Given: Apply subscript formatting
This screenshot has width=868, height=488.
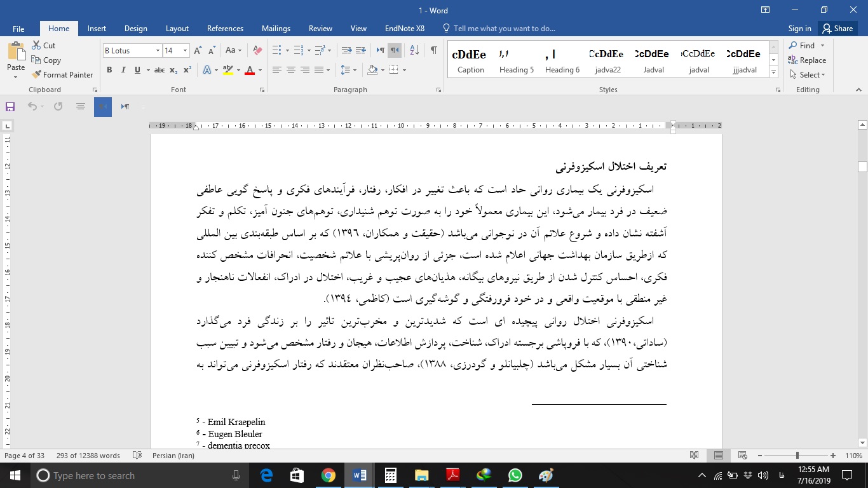Looking at the screenshot, I should (172, 70).
